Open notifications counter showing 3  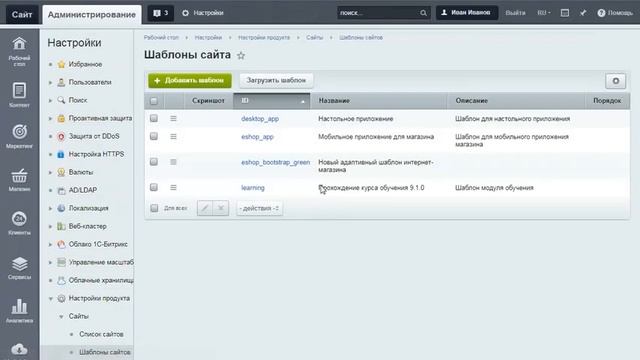(x=160, y=13)
